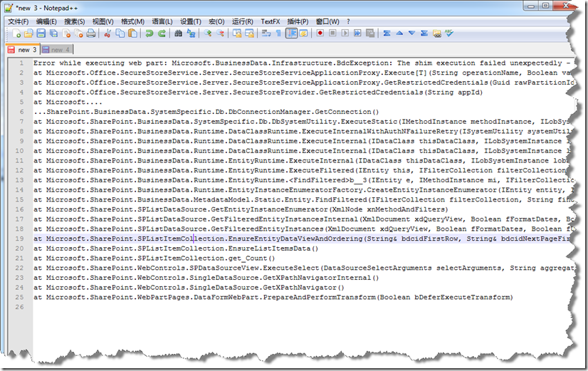Stop macro recording with the square icon
The image size is (588, 371).
(332, 33)
